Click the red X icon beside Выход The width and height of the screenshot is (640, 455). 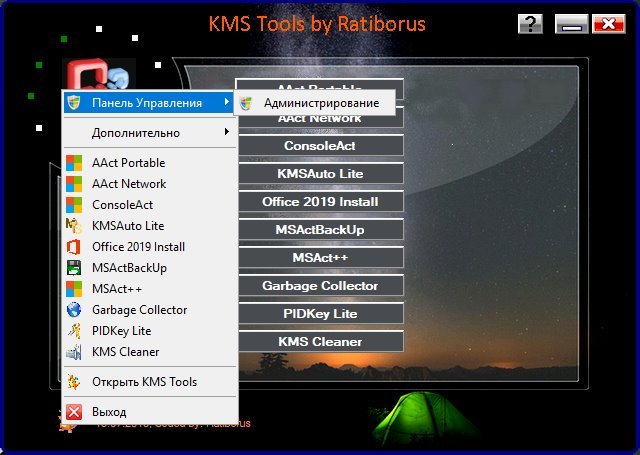(74, 412)
